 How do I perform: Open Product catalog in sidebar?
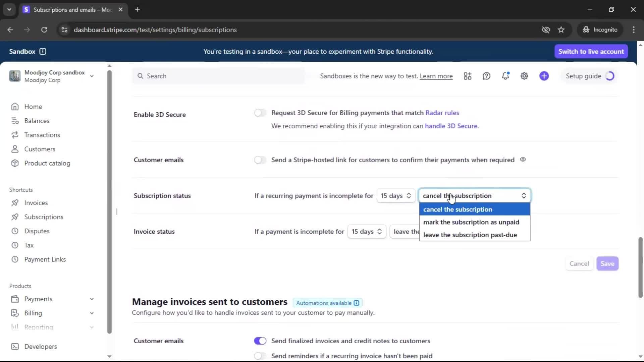click(47, 163)
